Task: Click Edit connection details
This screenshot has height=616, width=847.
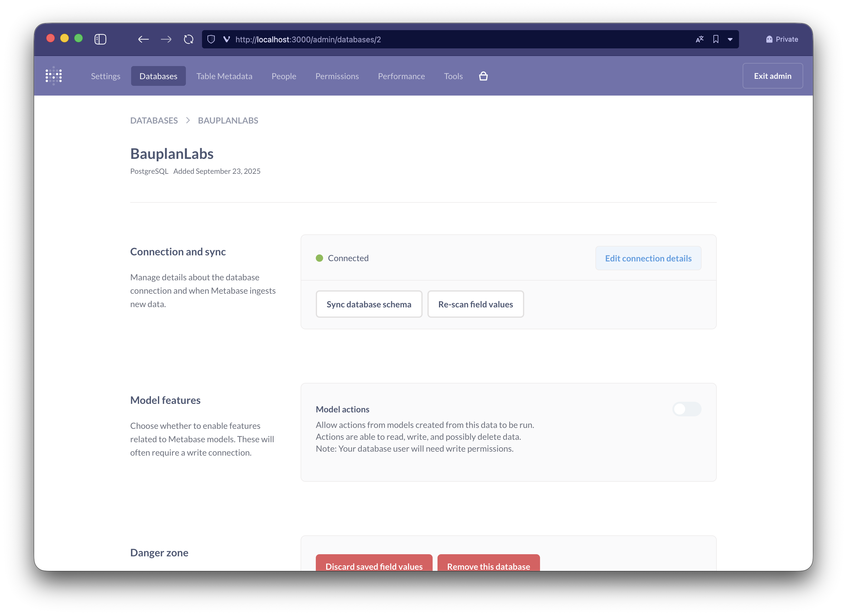Action: 648,258
